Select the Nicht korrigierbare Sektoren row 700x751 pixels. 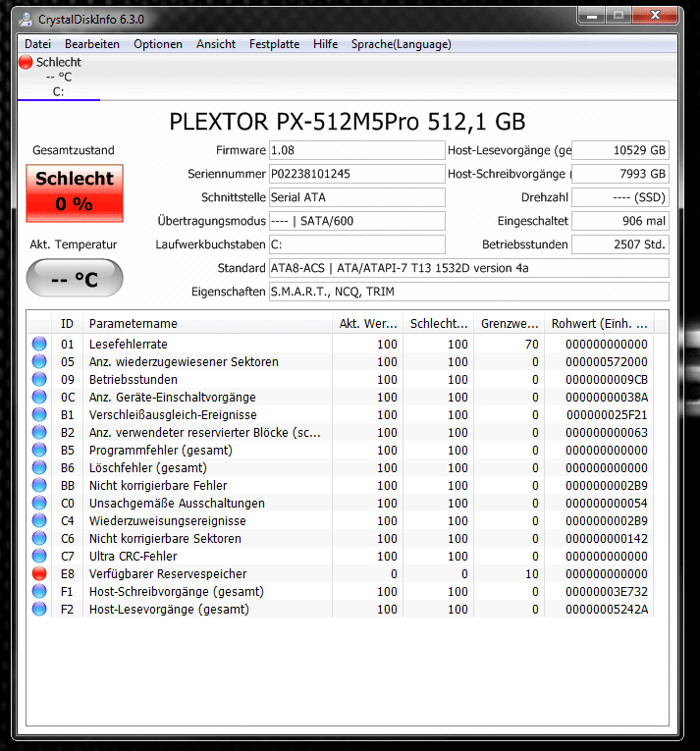(x=340, y=538)
